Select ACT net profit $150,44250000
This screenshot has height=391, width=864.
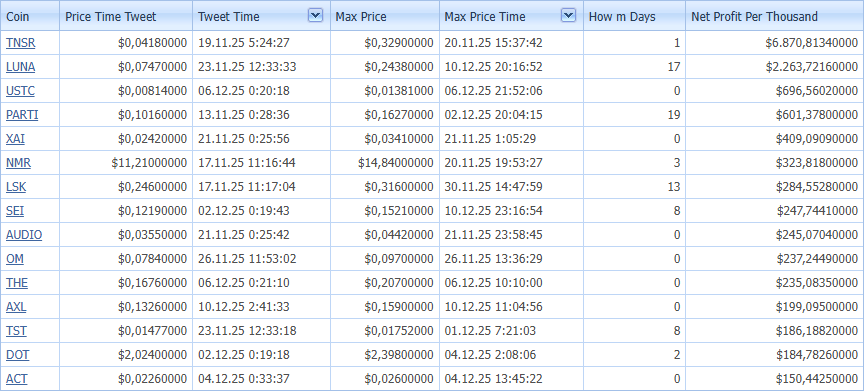click(817, 379)
